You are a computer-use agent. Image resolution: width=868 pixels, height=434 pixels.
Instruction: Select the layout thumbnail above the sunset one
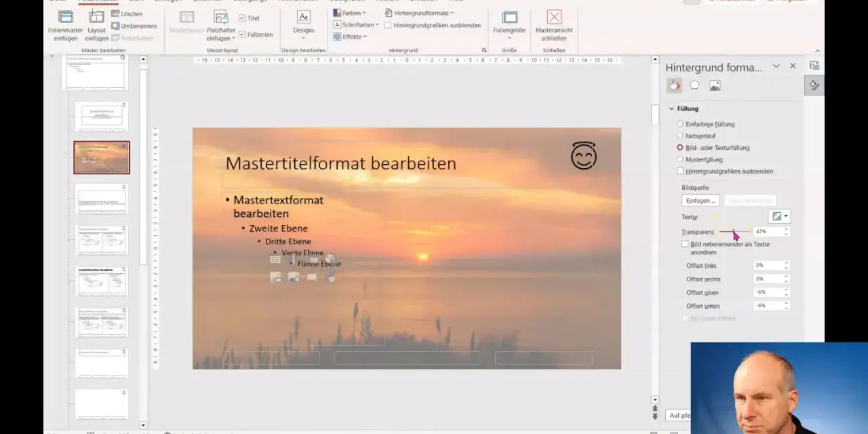pos(102,117)
